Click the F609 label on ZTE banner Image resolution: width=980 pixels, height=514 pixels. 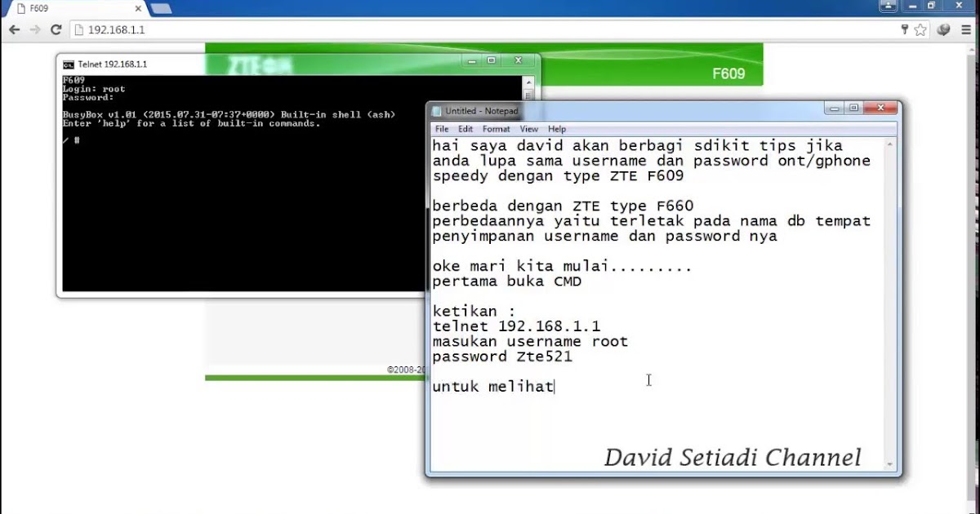pyautogui.click(x=728, y=73)
